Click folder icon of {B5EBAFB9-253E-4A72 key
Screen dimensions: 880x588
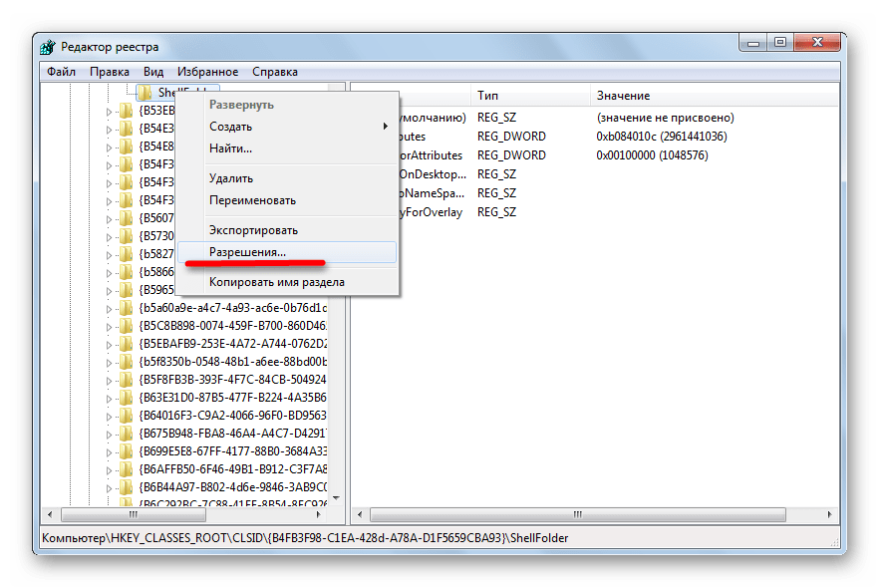point(126,344)
